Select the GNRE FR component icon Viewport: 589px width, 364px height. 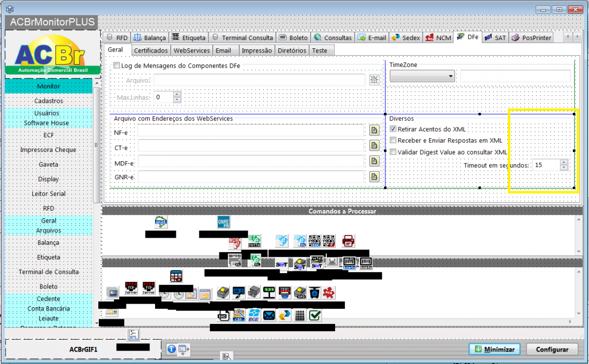click(x=224, y=222)
